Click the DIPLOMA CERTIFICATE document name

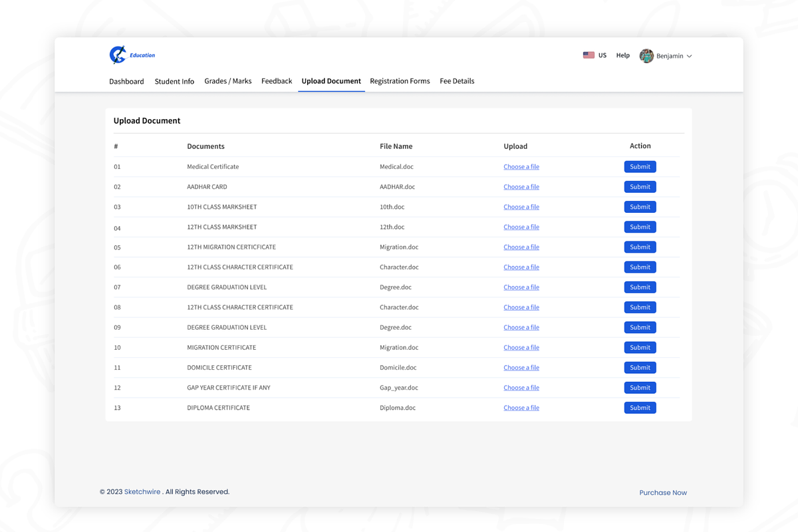(x=219, y=408)
